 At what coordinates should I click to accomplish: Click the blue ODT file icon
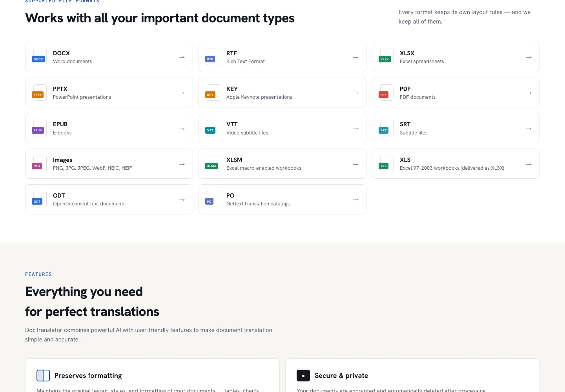click(x=39, y=200)
